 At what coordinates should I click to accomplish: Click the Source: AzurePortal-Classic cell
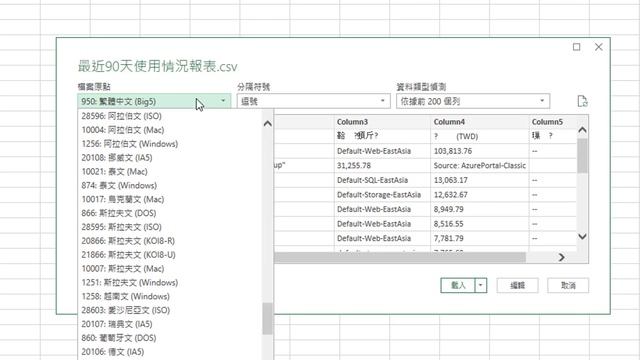480,166
